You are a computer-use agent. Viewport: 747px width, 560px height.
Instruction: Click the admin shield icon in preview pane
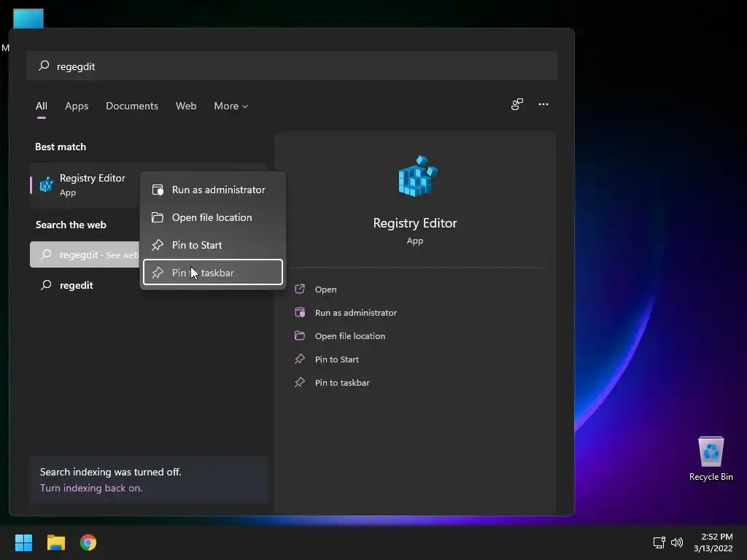300,312
